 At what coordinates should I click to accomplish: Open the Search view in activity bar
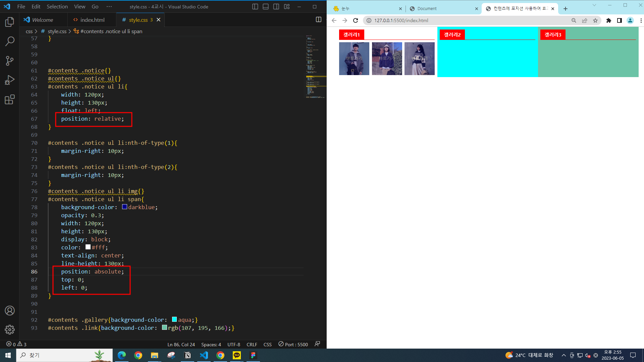tap(10, 42)
